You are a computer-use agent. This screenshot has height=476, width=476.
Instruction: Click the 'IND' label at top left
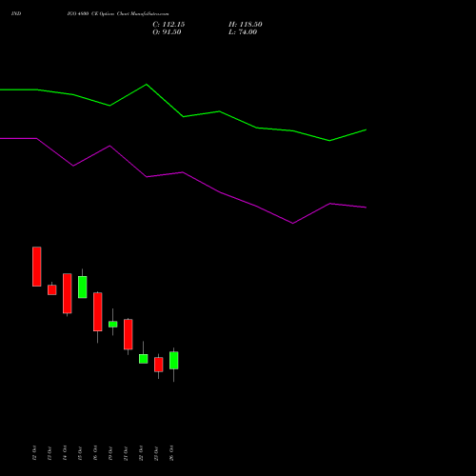coord(16,13)
